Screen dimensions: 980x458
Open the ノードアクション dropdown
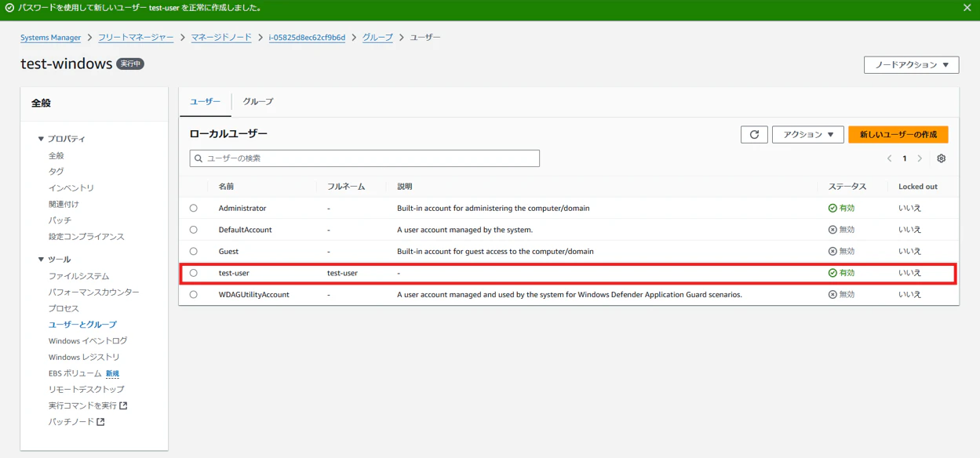click(911, 65)
